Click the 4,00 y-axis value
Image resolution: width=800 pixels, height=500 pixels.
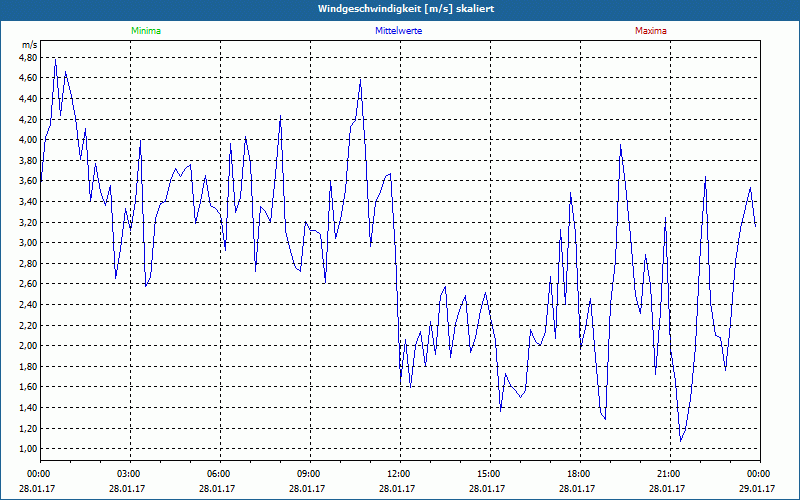tap(29, 140)
